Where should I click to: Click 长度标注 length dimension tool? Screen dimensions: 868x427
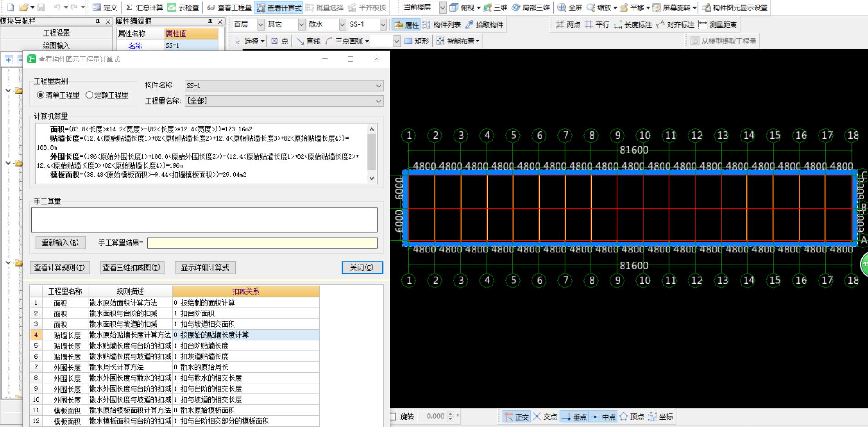point(633,24)
